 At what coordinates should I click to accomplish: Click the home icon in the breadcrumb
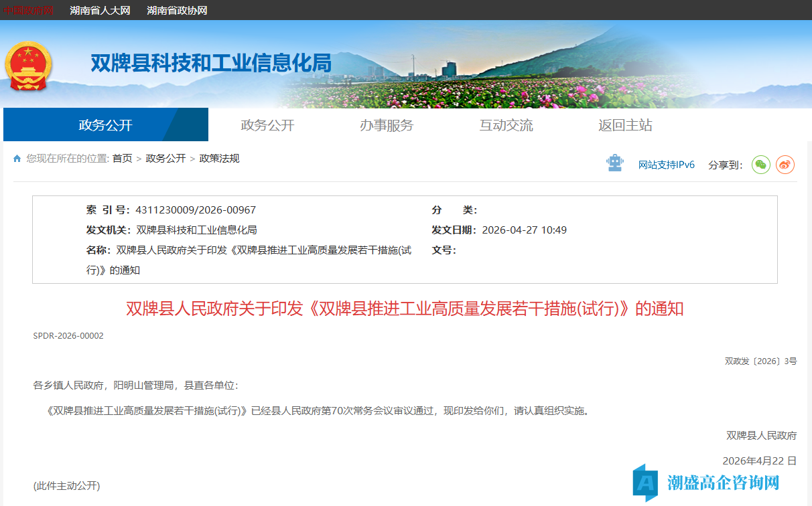coord(17,158)
